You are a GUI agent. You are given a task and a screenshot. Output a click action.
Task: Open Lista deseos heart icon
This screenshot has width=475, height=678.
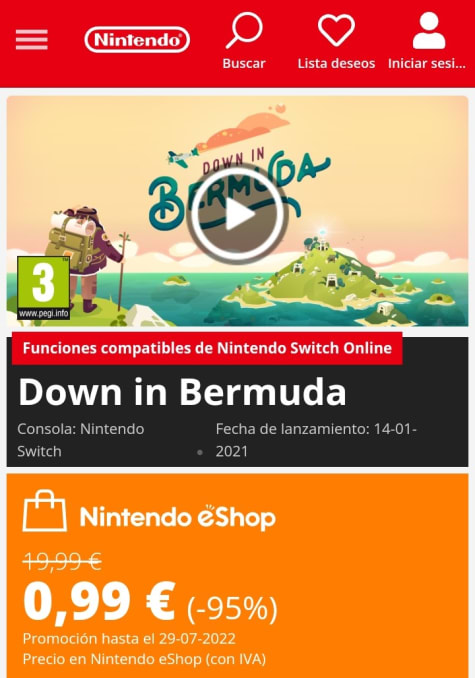pos(336,30)
